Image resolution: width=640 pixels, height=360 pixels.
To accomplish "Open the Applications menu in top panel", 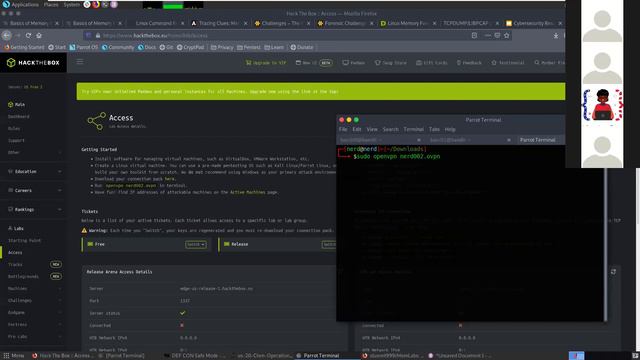I will tap(25, 4).
